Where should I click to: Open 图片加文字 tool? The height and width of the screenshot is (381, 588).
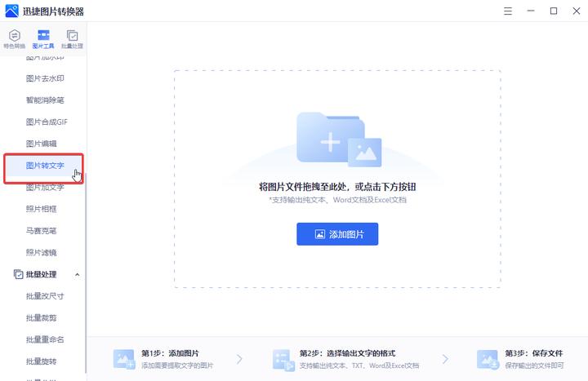point(45,187)
